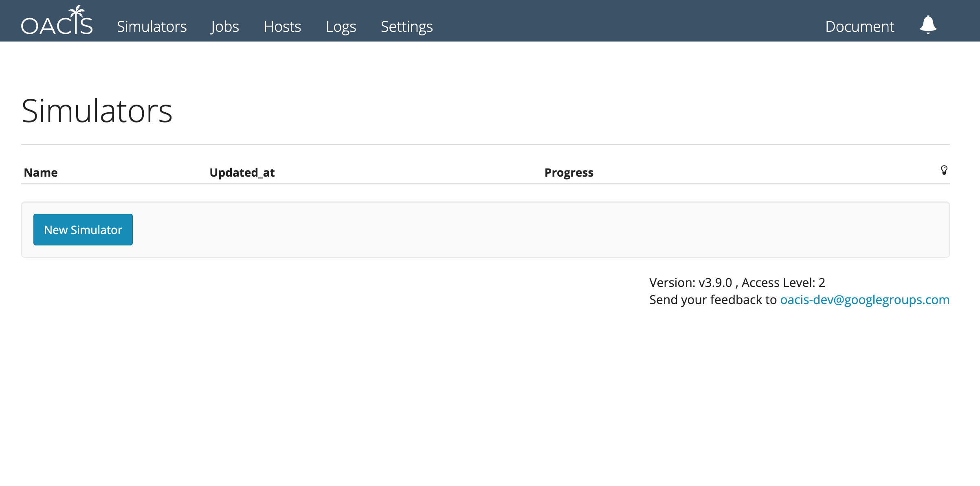
Task: Click the Updated_at column header
Action: (x=242, y=173)
